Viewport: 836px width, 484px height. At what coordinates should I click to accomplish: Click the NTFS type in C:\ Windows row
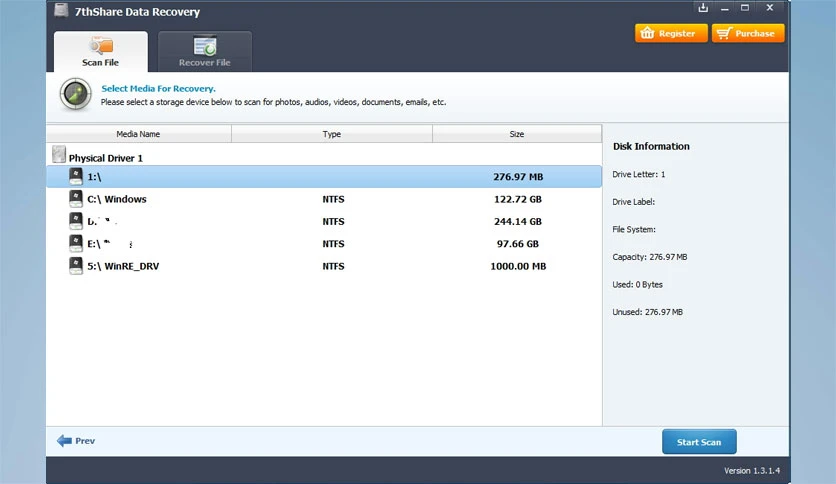click(333, 199)
